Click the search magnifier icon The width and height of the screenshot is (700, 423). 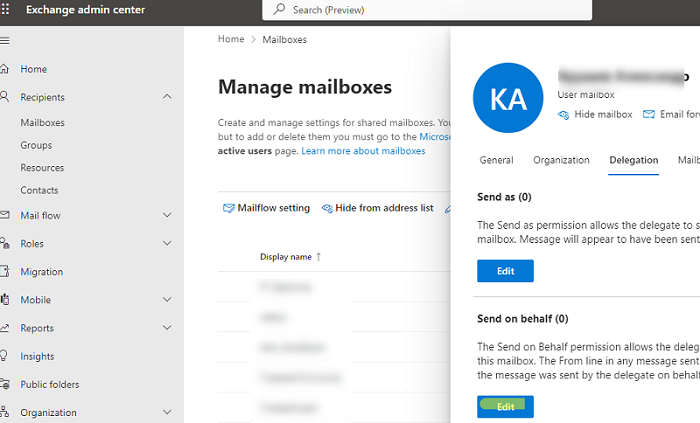point(281,10)
